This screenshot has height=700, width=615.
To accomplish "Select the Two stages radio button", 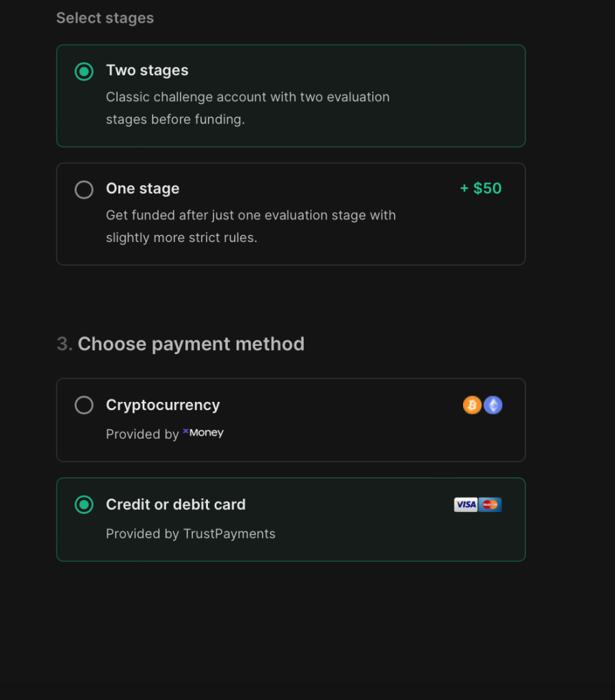I will (83, 71).
